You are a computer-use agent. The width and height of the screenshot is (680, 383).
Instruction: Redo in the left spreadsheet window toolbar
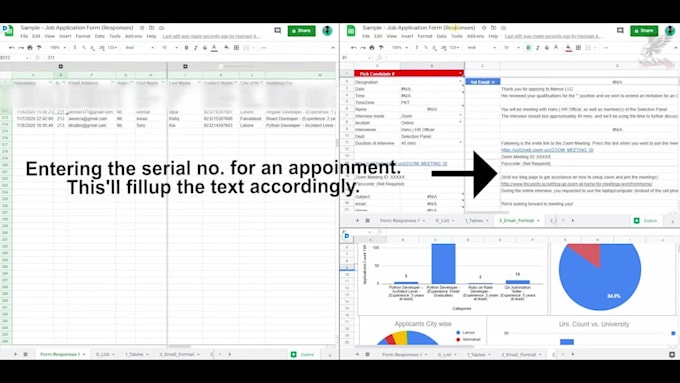tap(20, 47)
